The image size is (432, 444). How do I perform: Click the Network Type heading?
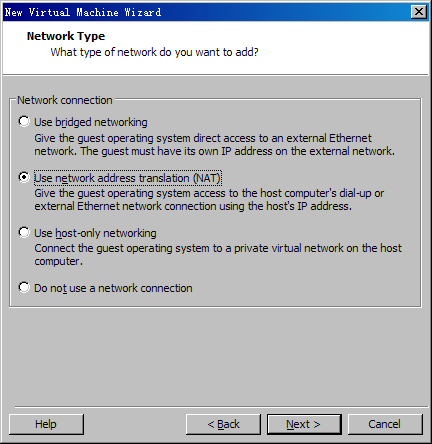(66, 36)
